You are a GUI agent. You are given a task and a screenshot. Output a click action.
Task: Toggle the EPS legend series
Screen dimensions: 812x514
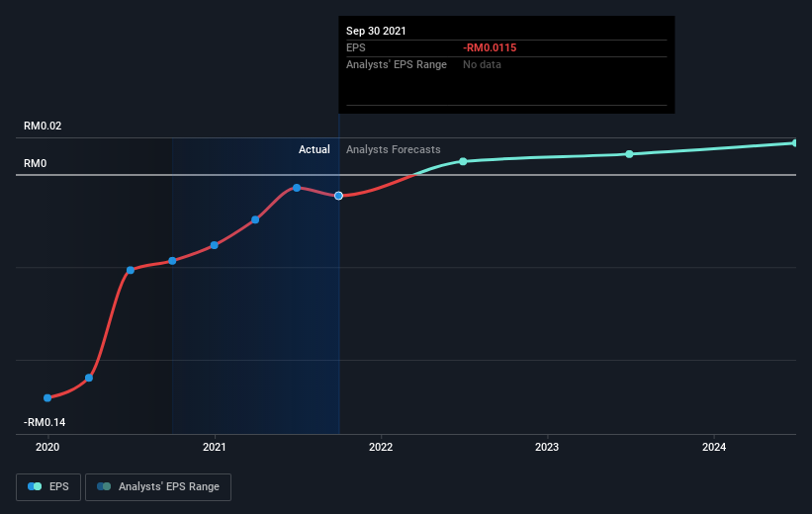[50, 486]
